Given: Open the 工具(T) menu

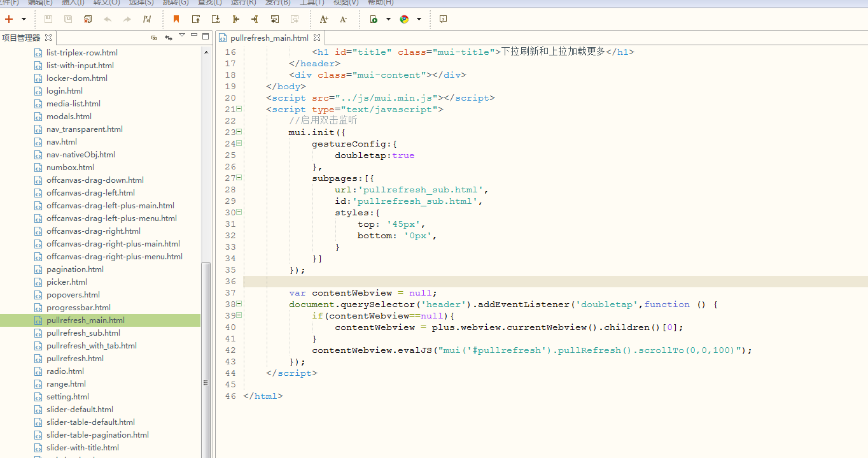Looking at the screenshot, I should pos(312,3).
